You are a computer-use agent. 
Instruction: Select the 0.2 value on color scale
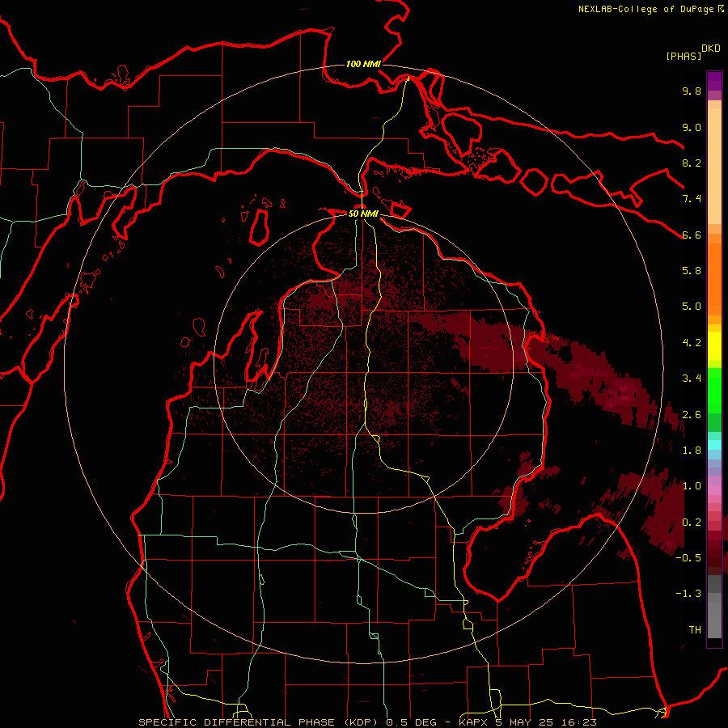(692, 523)
